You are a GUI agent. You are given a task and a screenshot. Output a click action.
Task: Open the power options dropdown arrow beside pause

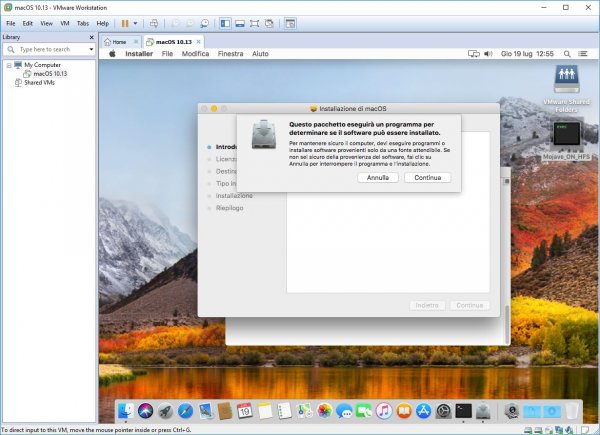point(135,23)
